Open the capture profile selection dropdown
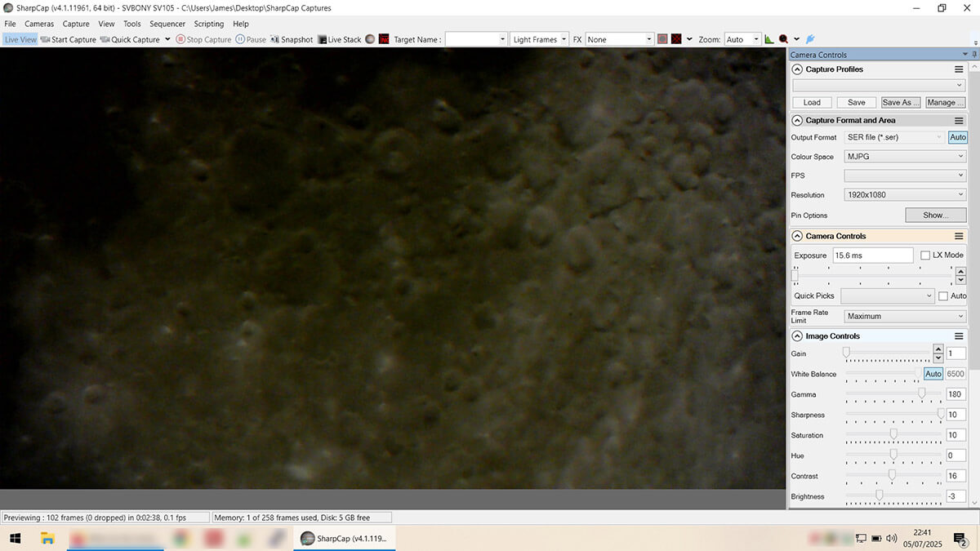 pos(879,85)
